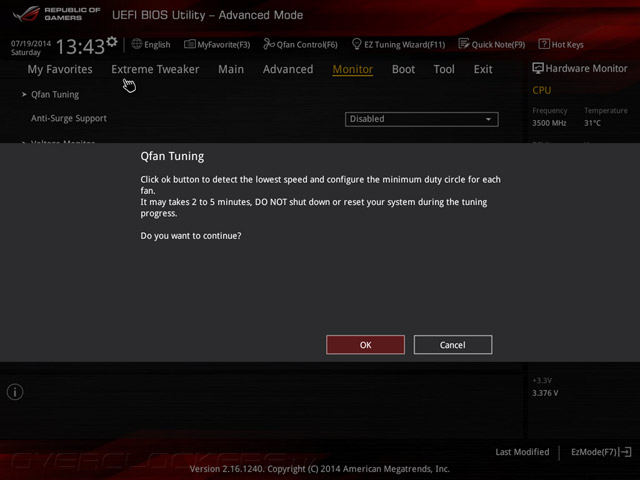Open Quick Note(F9)
This screenshot has width=640, height=480.
point(491,44)
